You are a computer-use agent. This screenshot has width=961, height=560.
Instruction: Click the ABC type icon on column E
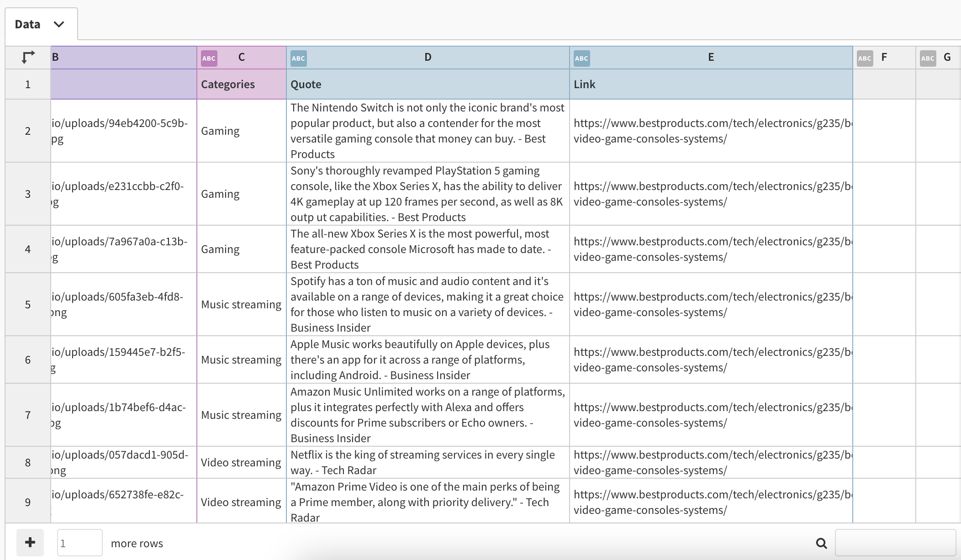coord(582,58)
